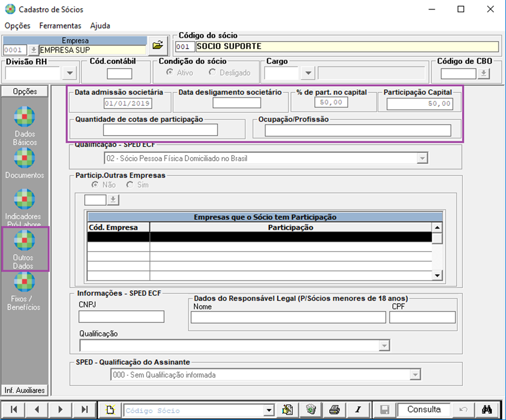Image resolution: width=506 pixels, height=420 pixels.
Task: Click Cód.contábil input field
Action: pos(119,73)
